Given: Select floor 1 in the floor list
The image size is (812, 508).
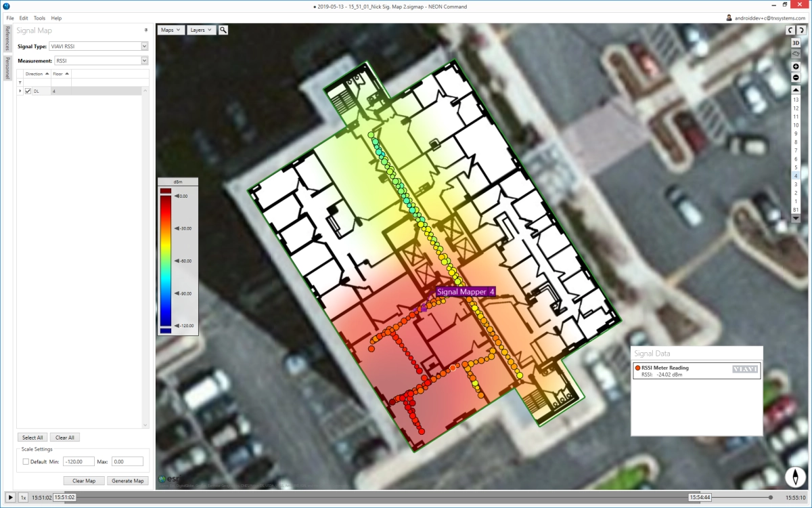Looking at the screenshot, I should (796, 201).
